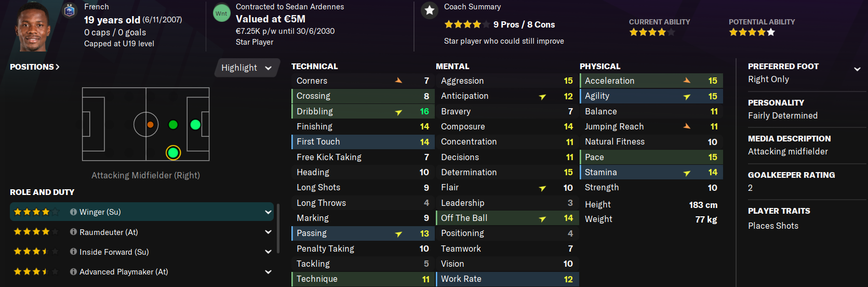Click the green Wnt contract status icon

[x=222, y=14]
